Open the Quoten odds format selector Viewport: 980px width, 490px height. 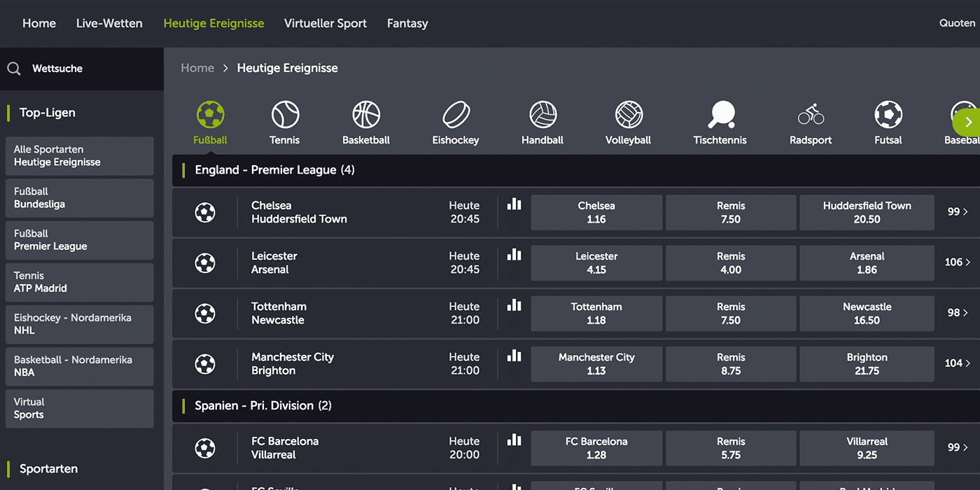957,23
